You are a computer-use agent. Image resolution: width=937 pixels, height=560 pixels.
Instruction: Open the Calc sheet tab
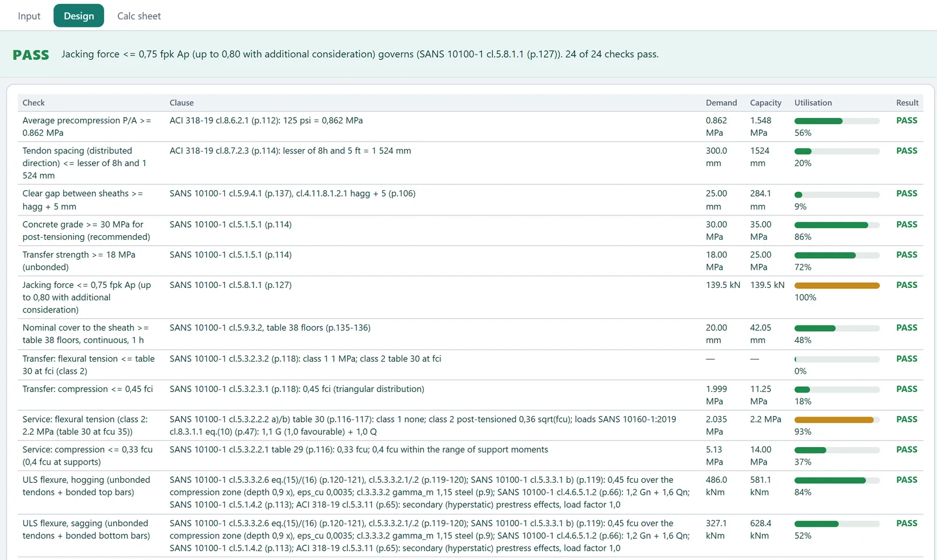coord(139,16)
